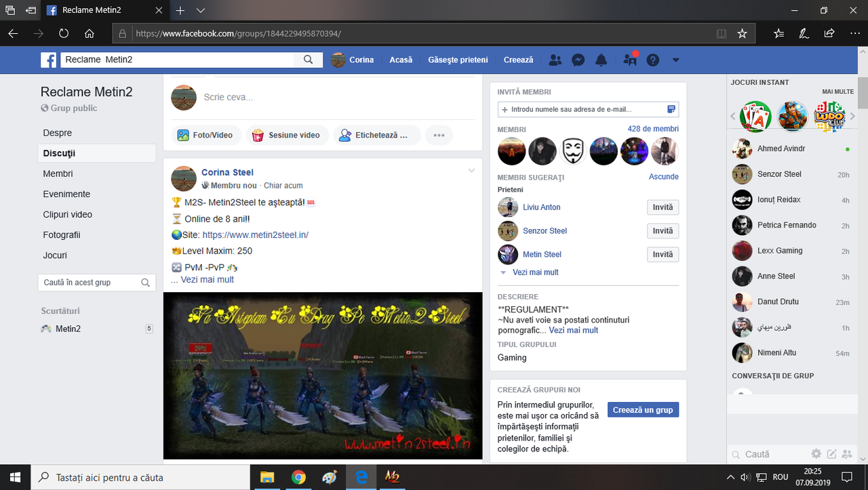Screen dimensions: 868x490
Task: Open the Messenger icon
Action: (x=578, y=60)
